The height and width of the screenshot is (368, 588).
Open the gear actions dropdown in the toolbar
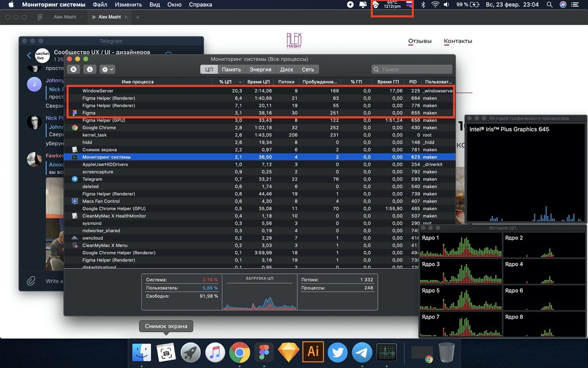coord(107,69)
